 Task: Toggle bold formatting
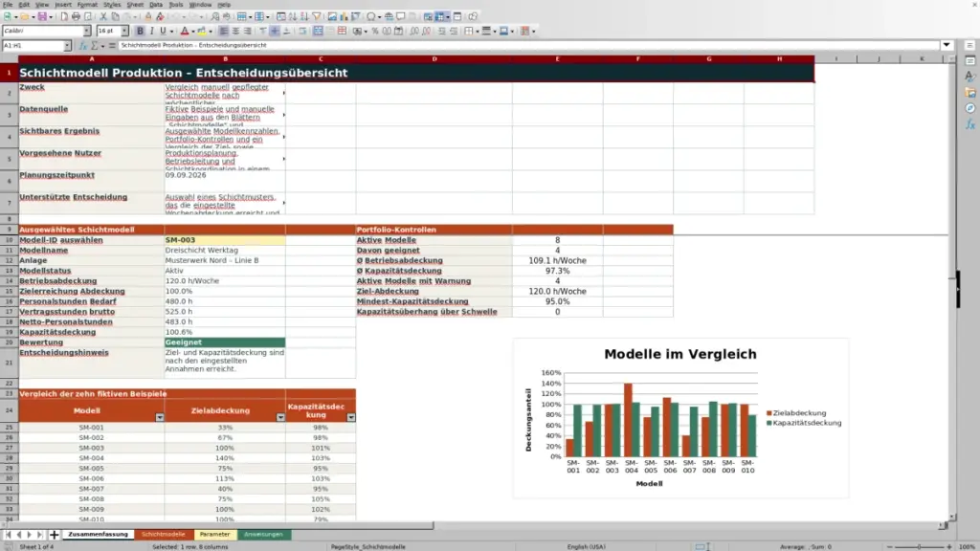click(140, 31)
